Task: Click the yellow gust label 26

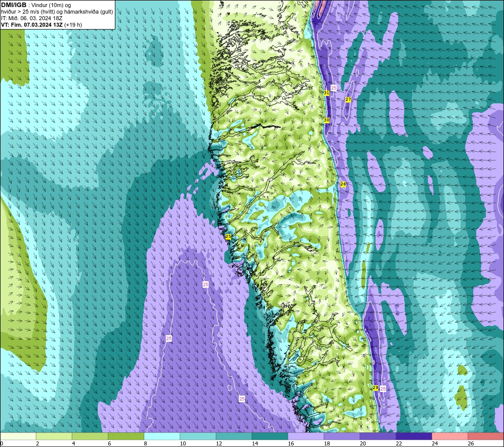Action: (343, 184)
